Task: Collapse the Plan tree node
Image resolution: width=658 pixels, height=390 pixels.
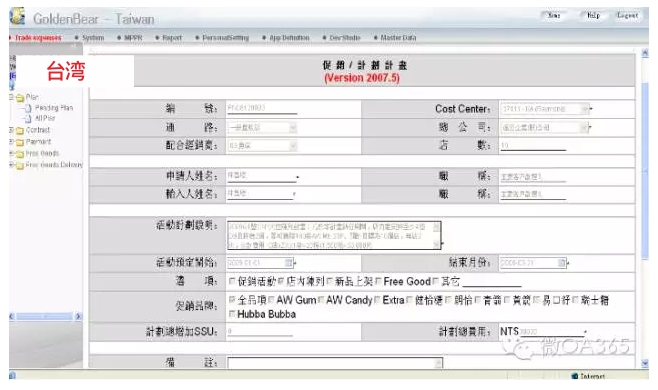Action: click(x=11, y=97)
